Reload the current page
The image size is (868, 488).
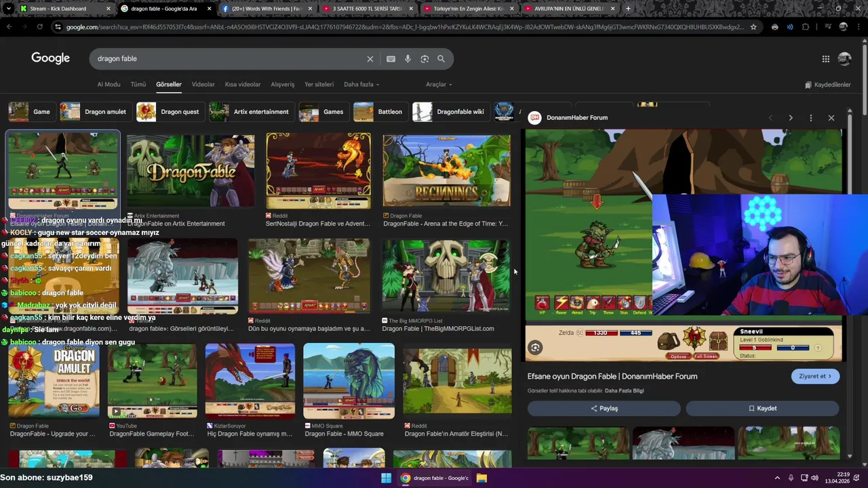click(40, 27)
